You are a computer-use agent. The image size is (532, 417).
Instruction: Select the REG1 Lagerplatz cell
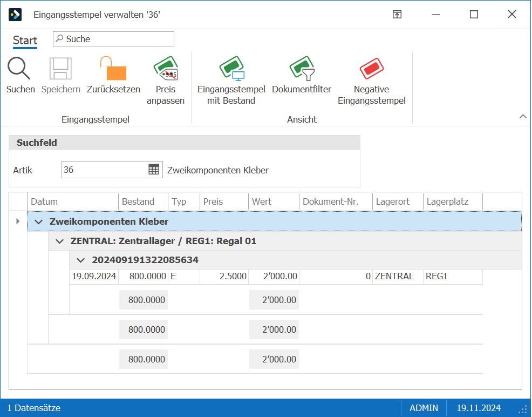pos(453,277)
